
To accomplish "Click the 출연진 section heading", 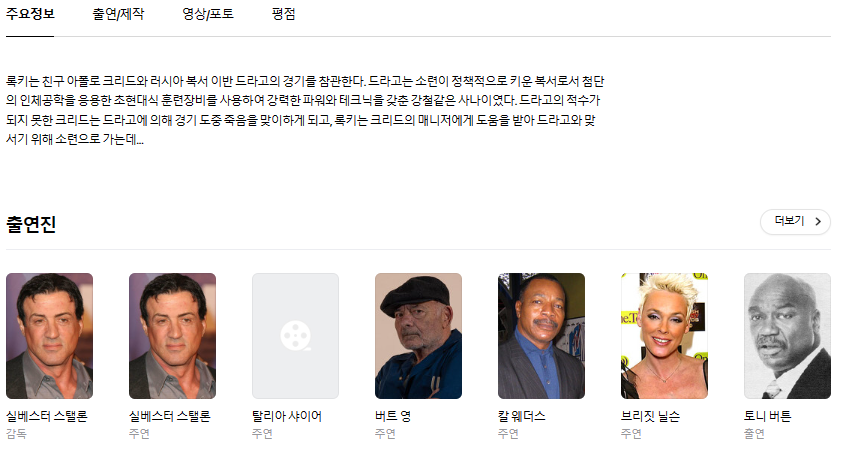I will point(31,224).
